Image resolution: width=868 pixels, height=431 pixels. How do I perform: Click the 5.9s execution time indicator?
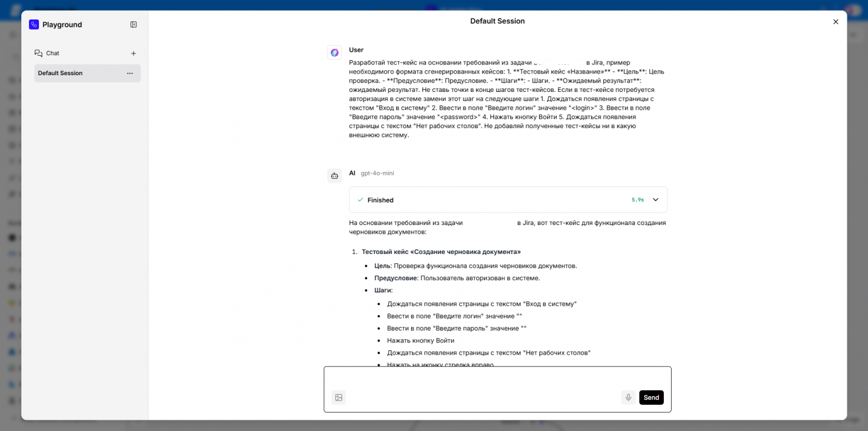[x=637, y=199]
